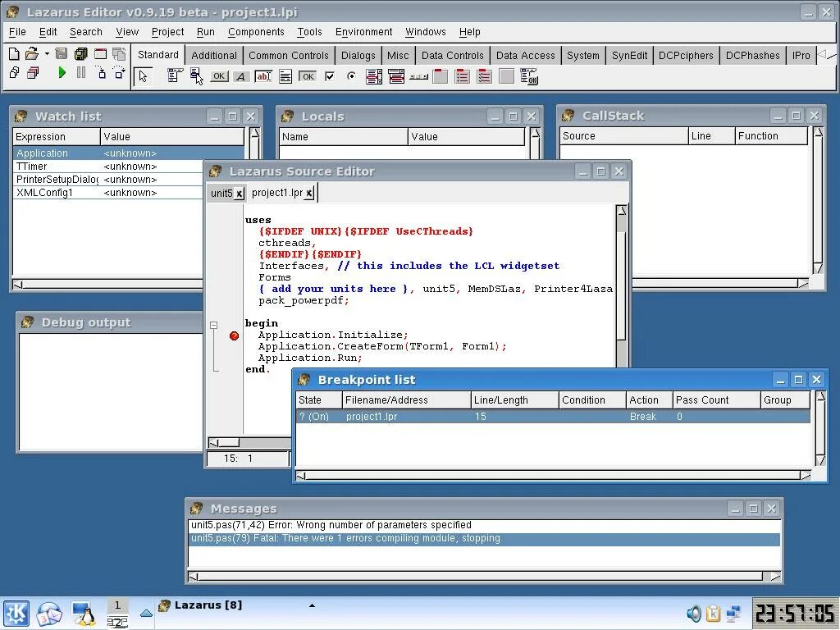This screenshot has height=630, width=840.
Task: Open the Project menu
Action: [x=167, y=32]
